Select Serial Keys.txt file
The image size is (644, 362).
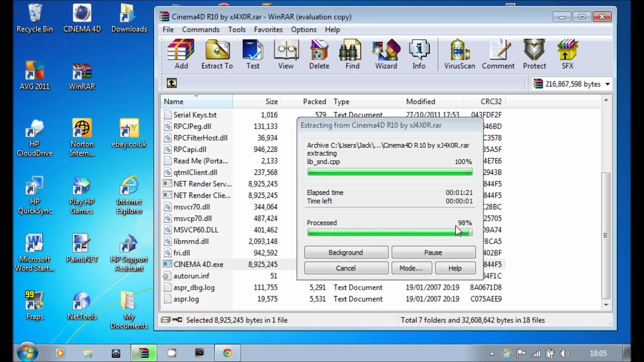pos(195,115)
